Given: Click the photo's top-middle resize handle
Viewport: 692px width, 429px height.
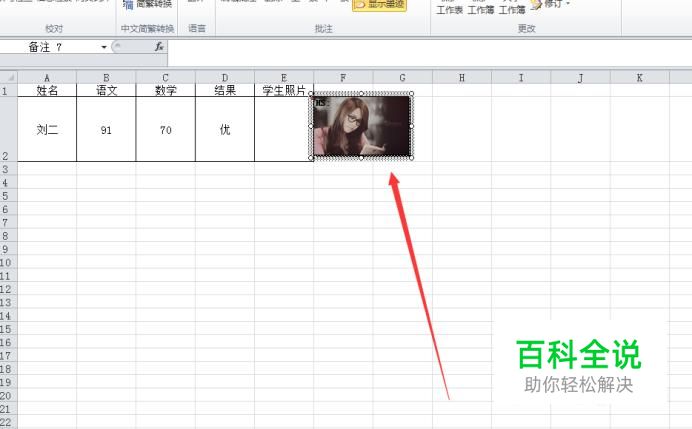Looking at the screenshot, I should coord(361,94).
